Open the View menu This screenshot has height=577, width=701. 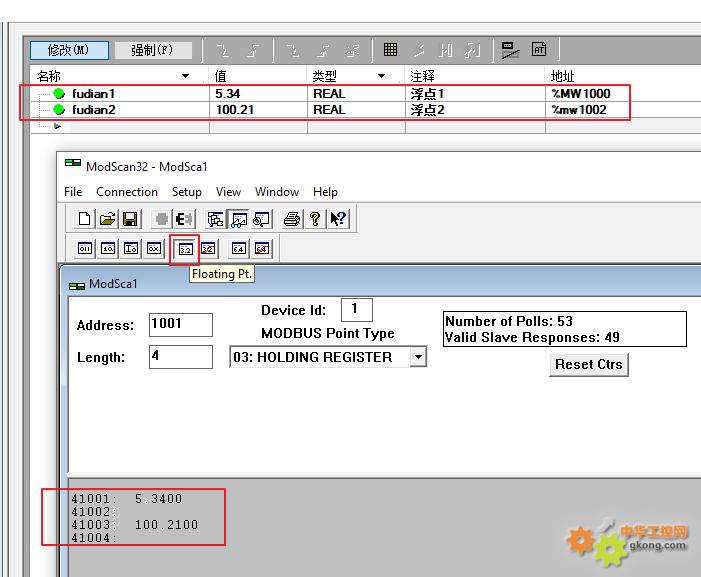(228, 192)
